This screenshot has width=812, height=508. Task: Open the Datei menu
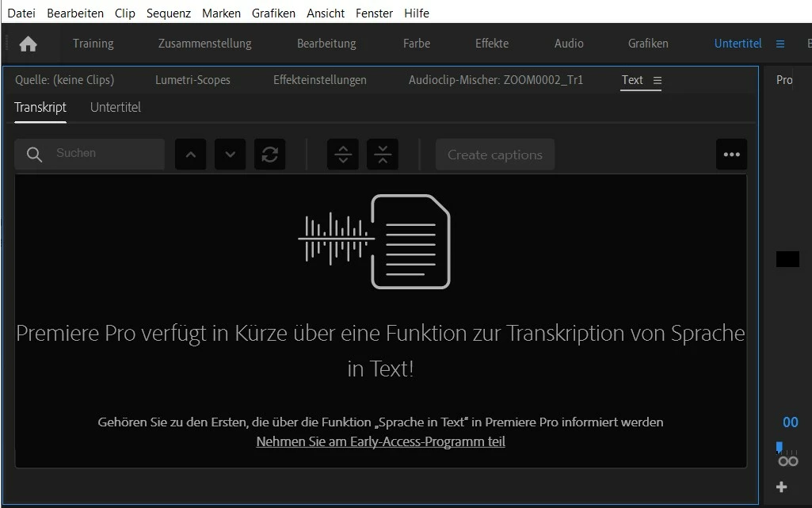[x=21, y=13]
